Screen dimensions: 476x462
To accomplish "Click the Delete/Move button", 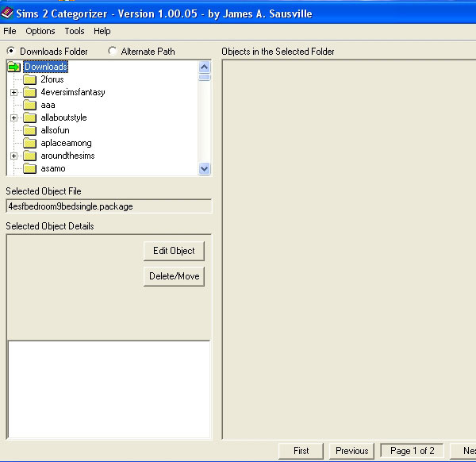I will click(x=174, y=276).
